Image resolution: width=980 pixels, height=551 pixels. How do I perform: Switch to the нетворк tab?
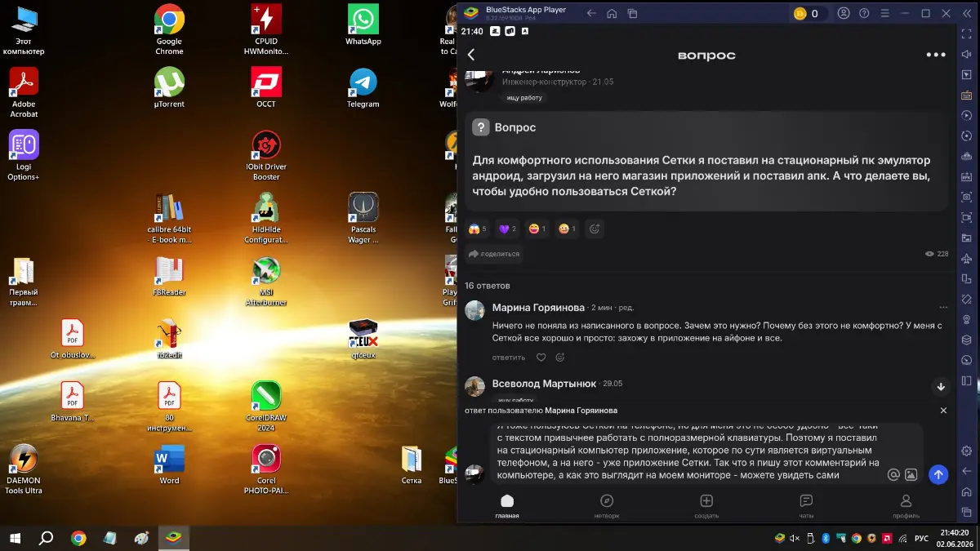click(x=607, y=506)
